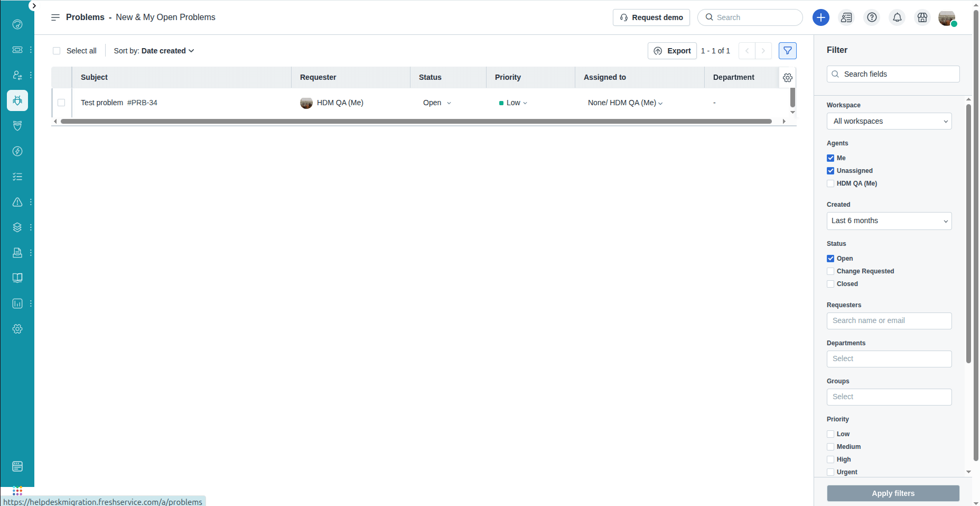Click the Export button
Screen dimensions: 980x506
[672, 51]
